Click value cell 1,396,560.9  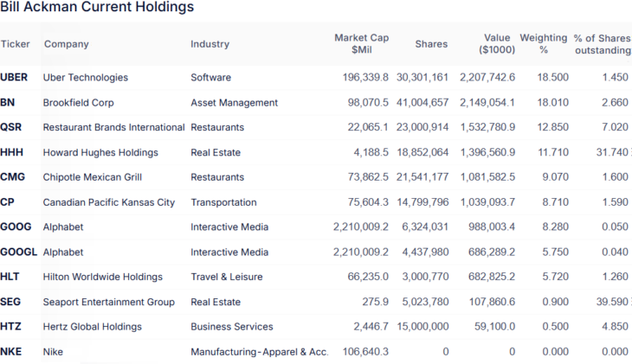(x=487, y=153)
